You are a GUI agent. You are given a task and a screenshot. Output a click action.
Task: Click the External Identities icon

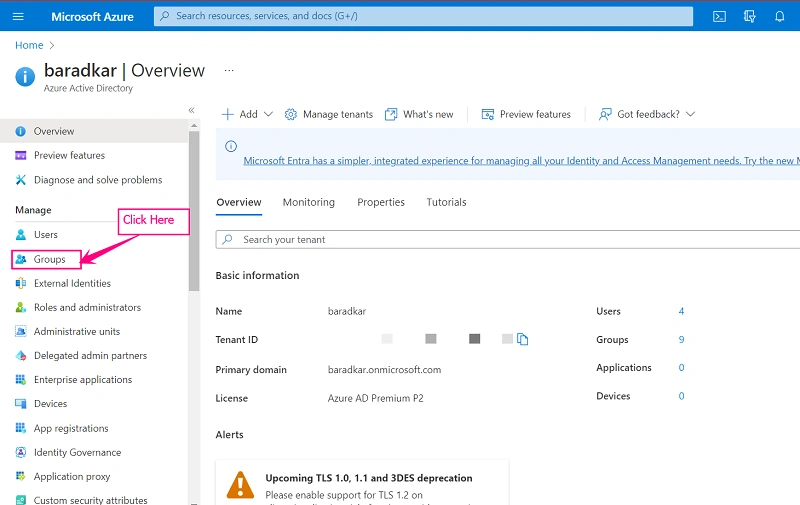20,283
